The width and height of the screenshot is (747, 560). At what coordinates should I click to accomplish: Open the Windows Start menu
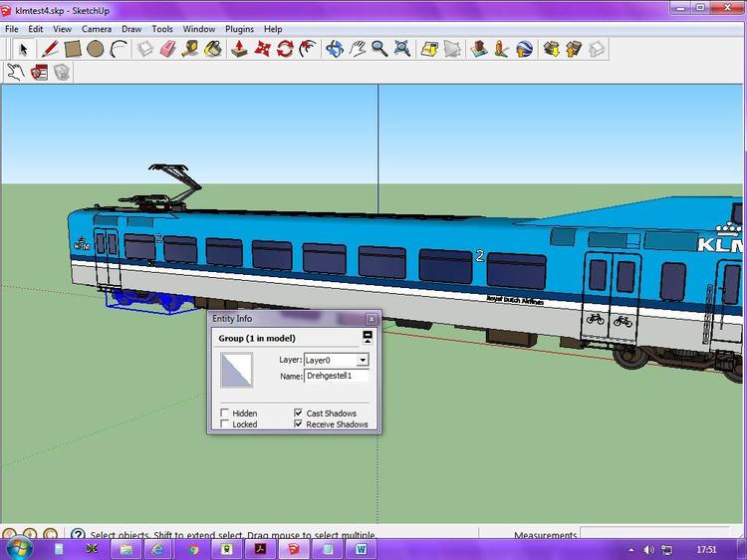20,549
